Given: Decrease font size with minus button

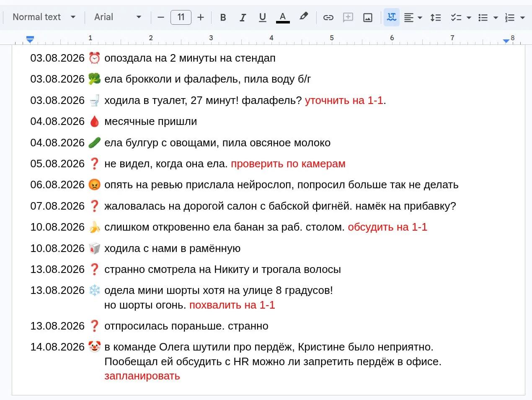Looking at the screenshot, I should click(161, 17).
